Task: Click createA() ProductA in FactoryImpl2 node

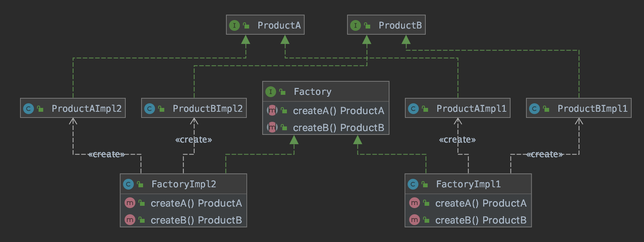Action: [196, 203]
